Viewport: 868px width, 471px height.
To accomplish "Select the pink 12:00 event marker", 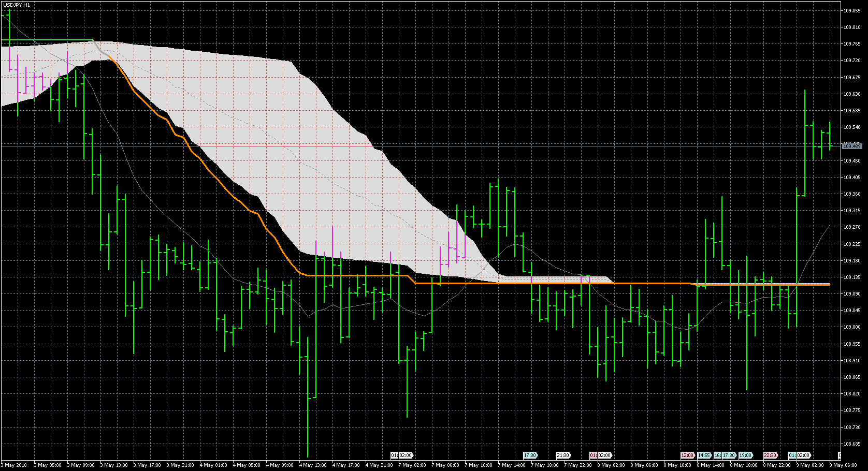I will pyautogui.click(x=688, y=455).
